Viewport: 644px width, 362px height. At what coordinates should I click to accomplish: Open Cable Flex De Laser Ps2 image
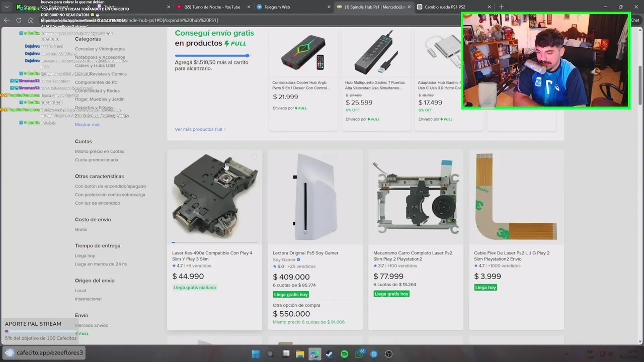(516, 197)
